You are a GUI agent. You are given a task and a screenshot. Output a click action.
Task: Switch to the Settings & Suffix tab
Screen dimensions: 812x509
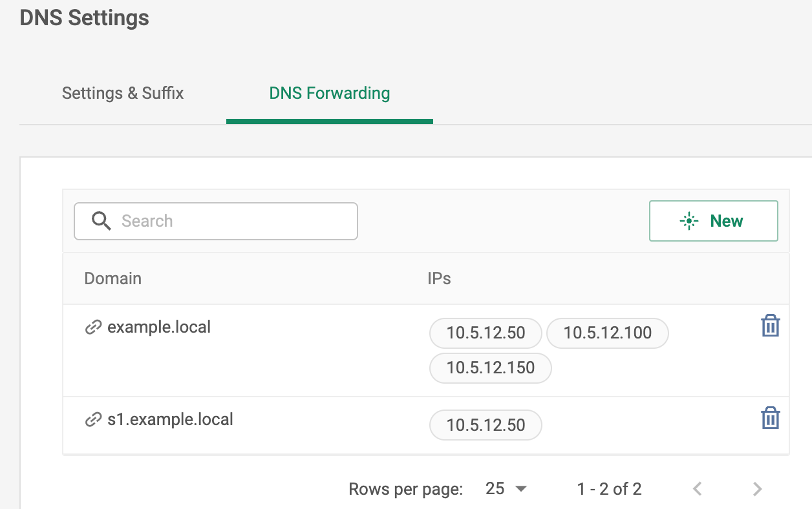[122, 93]
